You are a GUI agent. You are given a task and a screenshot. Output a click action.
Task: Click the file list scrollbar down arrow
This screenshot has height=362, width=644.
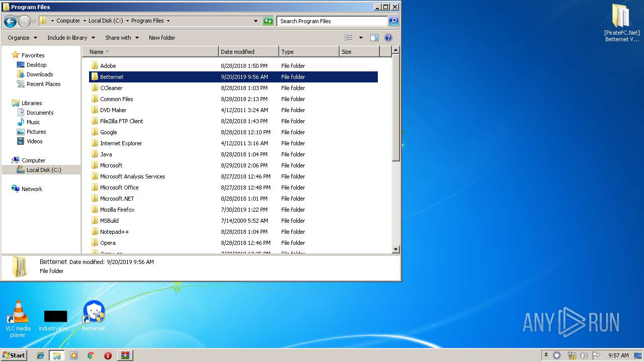coord(395,249)
